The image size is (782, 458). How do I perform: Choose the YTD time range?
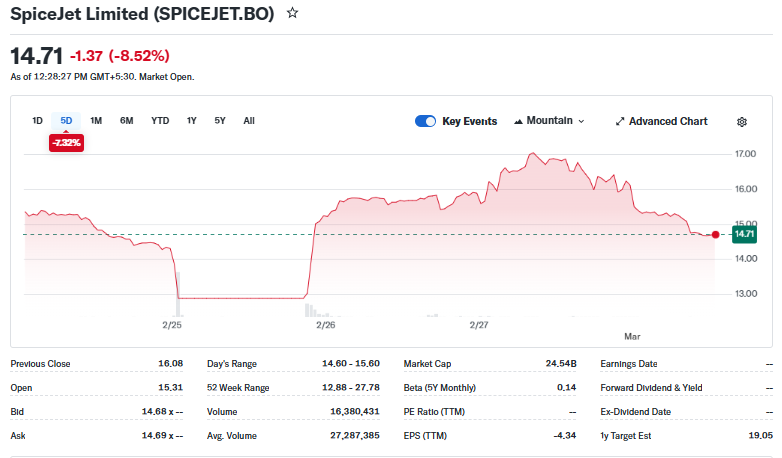click(x=160, y=121)
